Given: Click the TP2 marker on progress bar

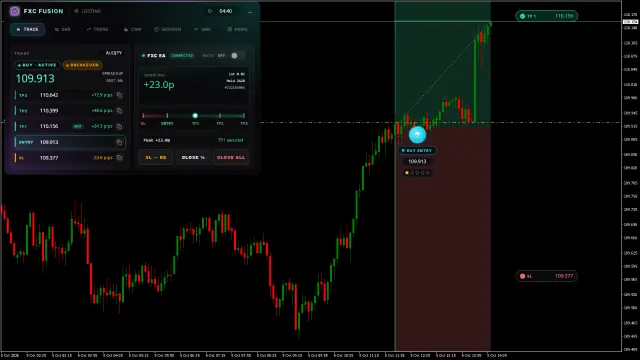Looking at the screenshot, I should (x=220, y=116).
